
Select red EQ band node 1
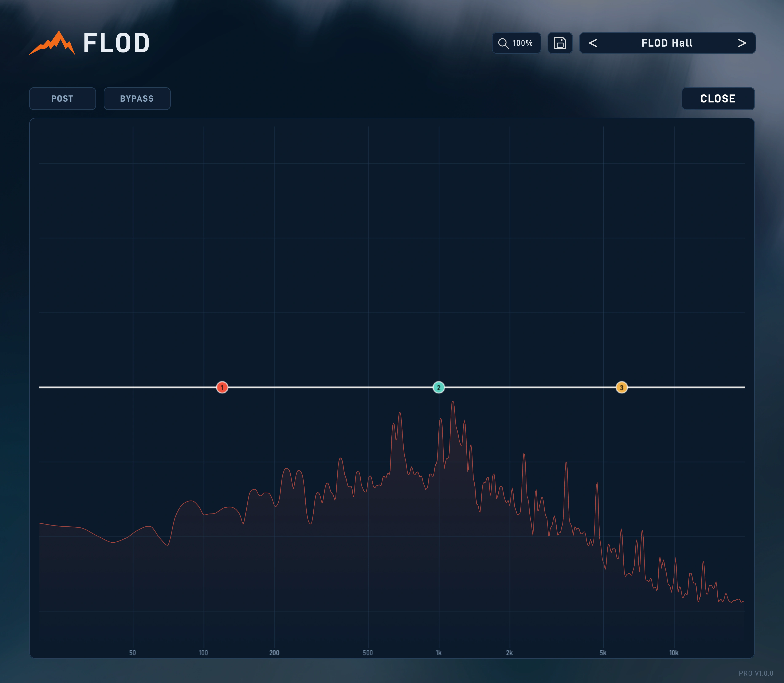click(222, 387)
